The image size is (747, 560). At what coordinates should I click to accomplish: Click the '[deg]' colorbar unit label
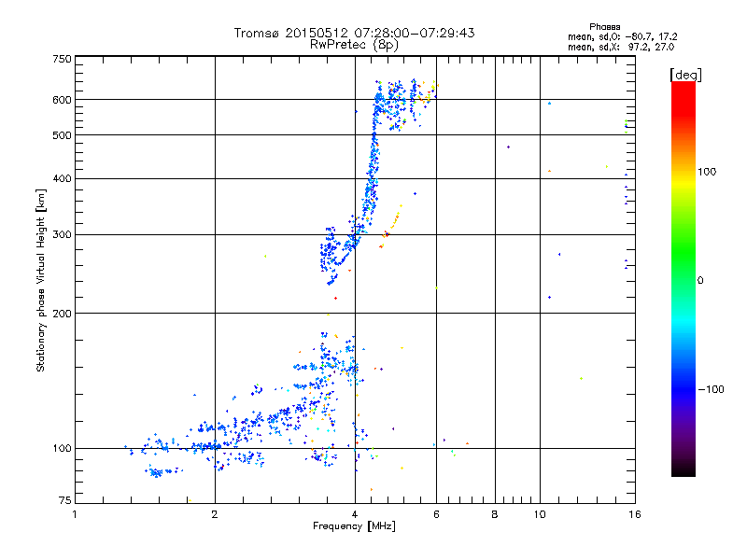(x=685, y=75)
